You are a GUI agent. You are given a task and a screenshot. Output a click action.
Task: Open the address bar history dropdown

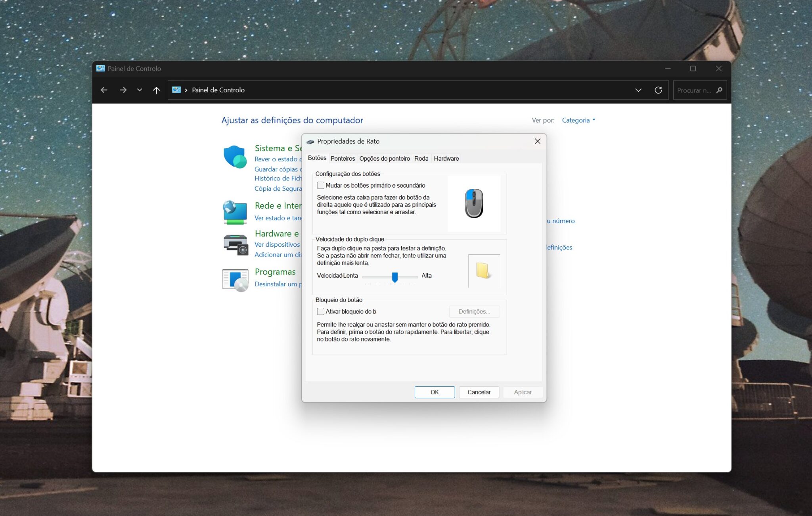[x=638, y=90]
